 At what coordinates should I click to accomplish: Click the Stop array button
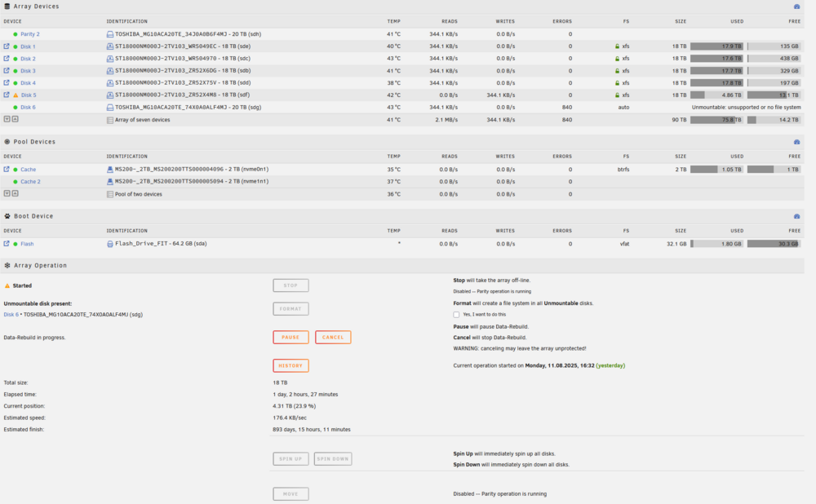coord(290,285)
